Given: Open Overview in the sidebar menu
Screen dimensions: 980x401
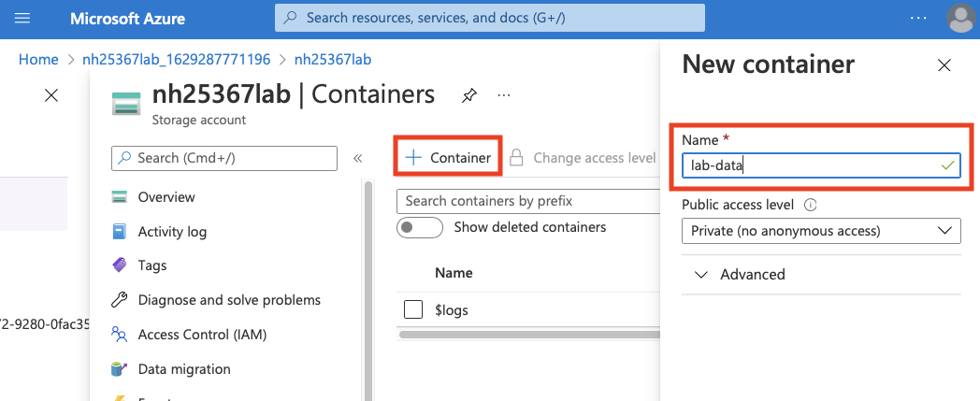Looking at the screenshot, I should click(x=166, y=197).
